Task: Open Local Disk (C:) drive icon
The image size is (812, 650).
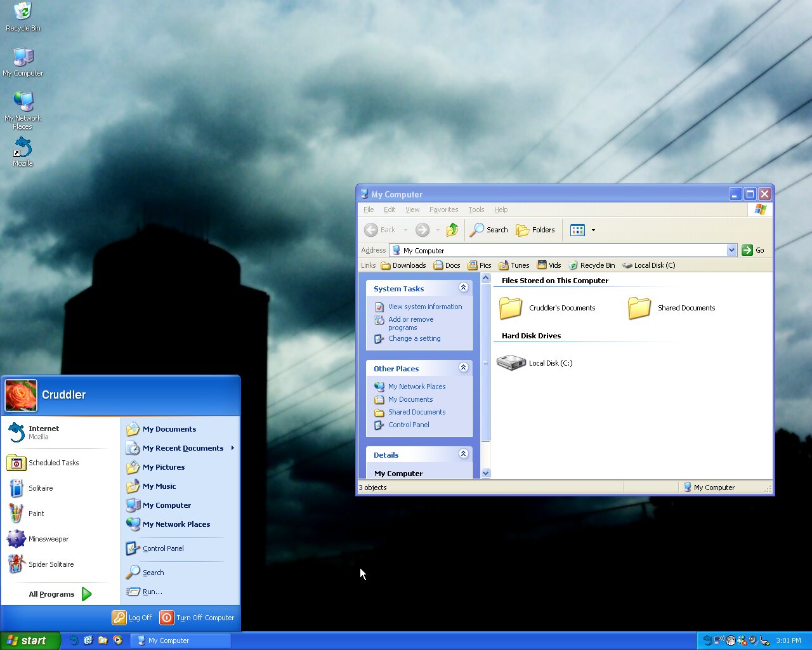Action: [x=511, y=362]
